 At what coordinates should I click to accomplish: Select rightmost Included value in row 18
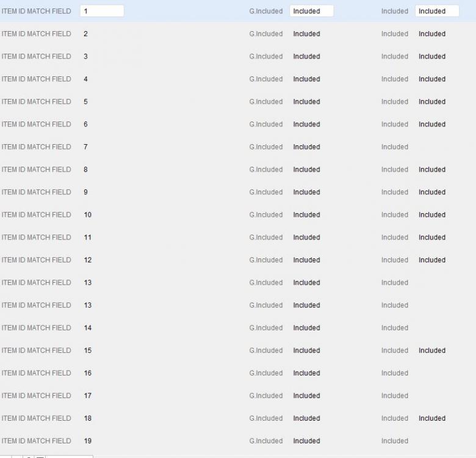click(x=432, y=418)
